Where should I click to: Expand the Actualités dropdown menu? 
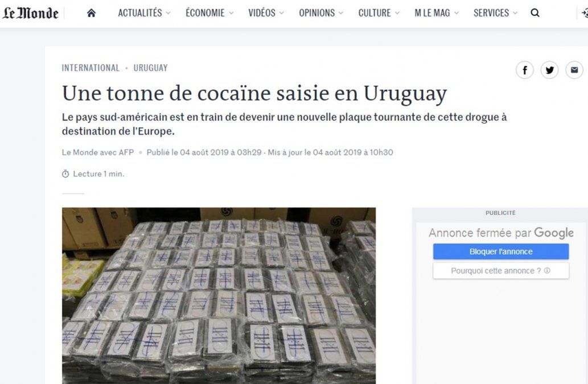[x=144, y=13]
